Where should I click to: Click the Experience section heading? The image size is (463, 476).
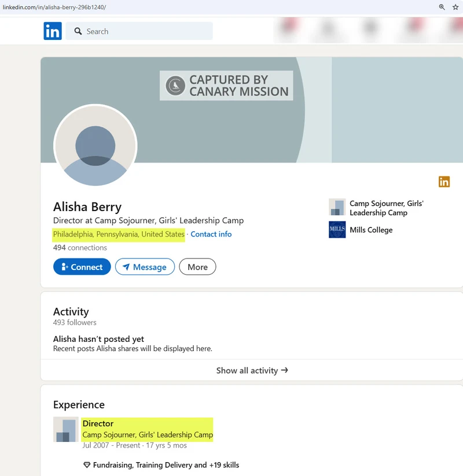tap(79, 405)
